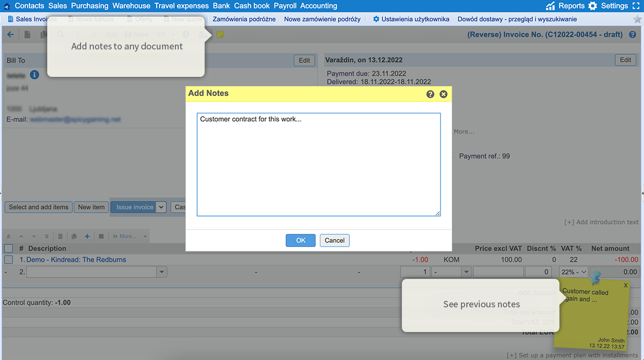Check the select-all checkbox in Description header
Screen dimensions: 644x360
(8, 248)
